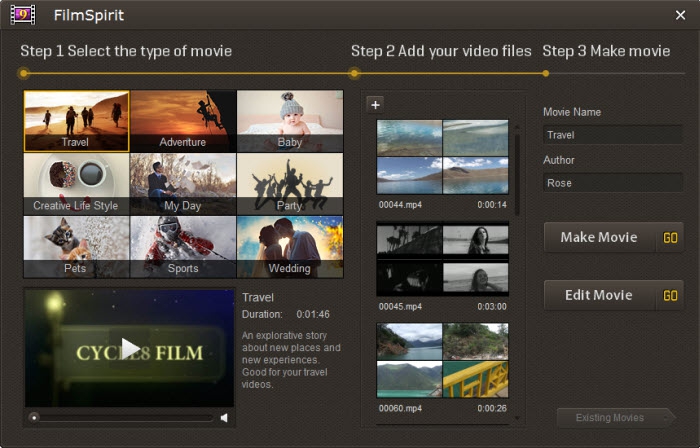700x448 pixels.
Task: Select the Adventure movie type
Action: pyautogui.click(x=183, y=121)
